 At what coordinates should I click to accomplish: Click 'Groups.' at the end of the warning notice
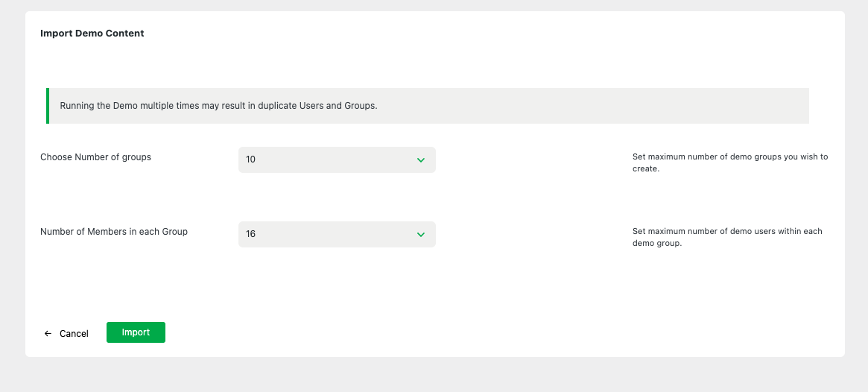coord(361,106)
